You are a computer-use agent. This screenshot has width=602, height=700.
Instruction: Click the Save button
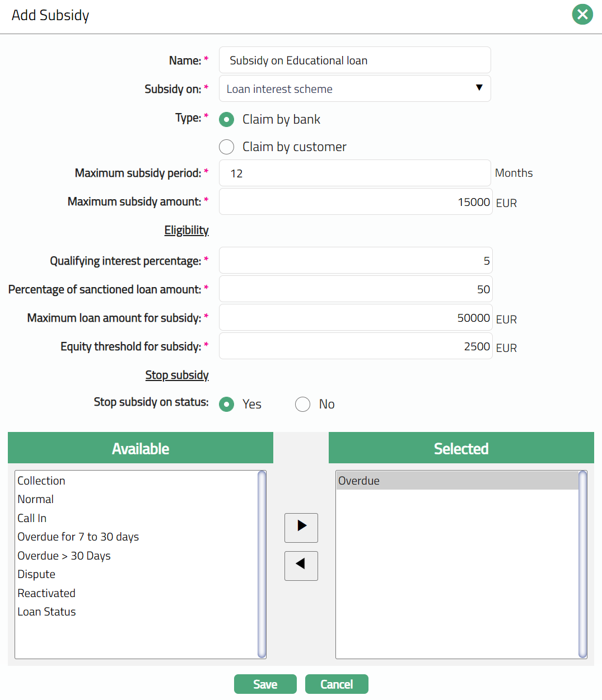tap(265, 684)
